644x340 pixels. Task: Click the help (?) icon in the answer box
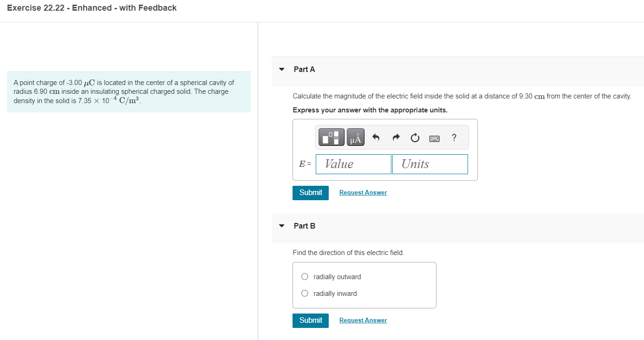(454, 137)
